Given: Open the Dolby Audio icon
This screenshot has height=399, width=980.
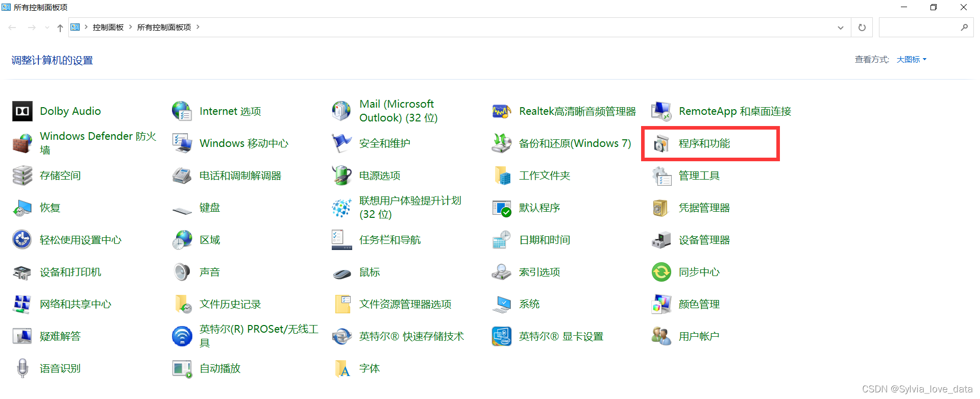Looking at the screenshot, I should pos(22,111).
